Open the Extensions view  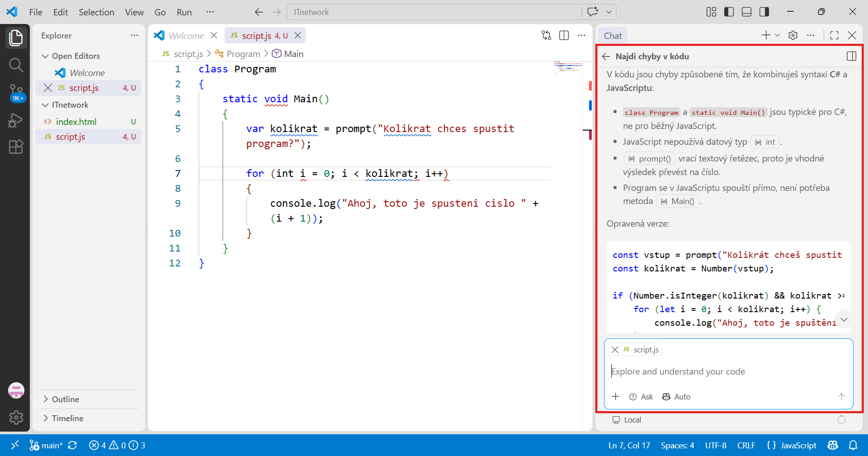click(x=16, y=147)
